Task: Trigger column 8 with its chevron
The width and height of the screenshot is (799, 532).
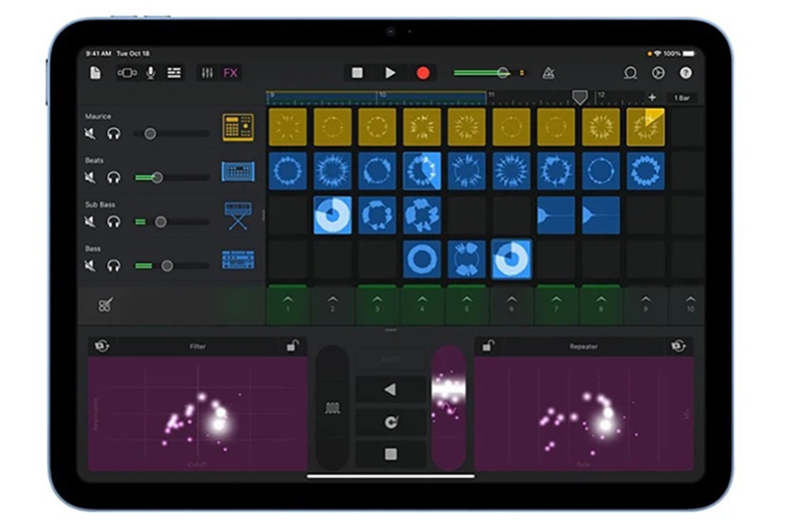Action: tap(601, 304)
